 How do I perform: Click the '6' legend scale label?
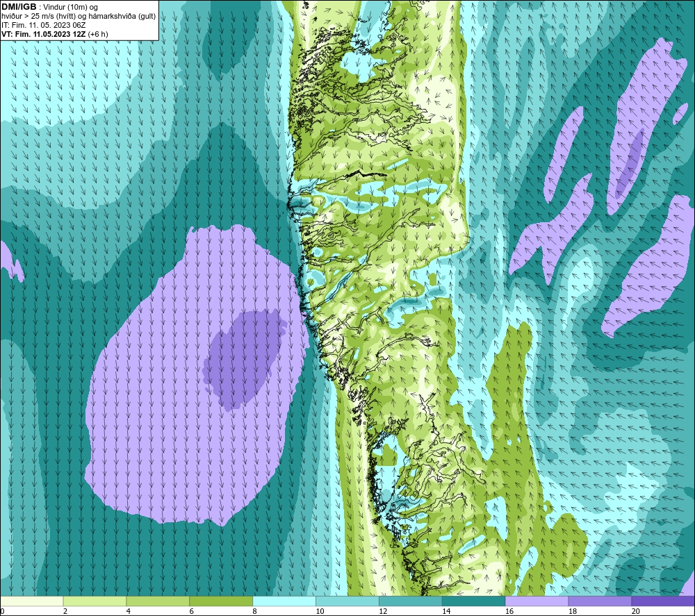[192, 611]
